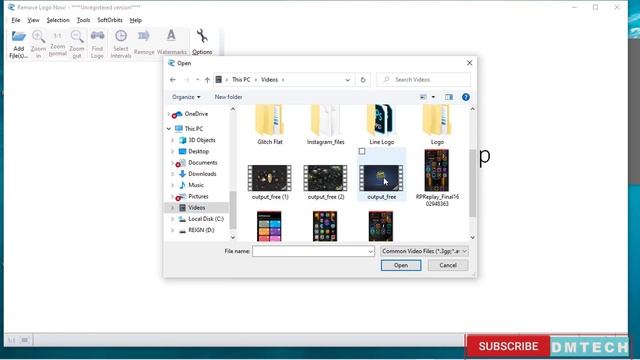The height and width of the screenshot is (360, 640).
Task: Select Music in the navigation tree
Action: [196, 185]
